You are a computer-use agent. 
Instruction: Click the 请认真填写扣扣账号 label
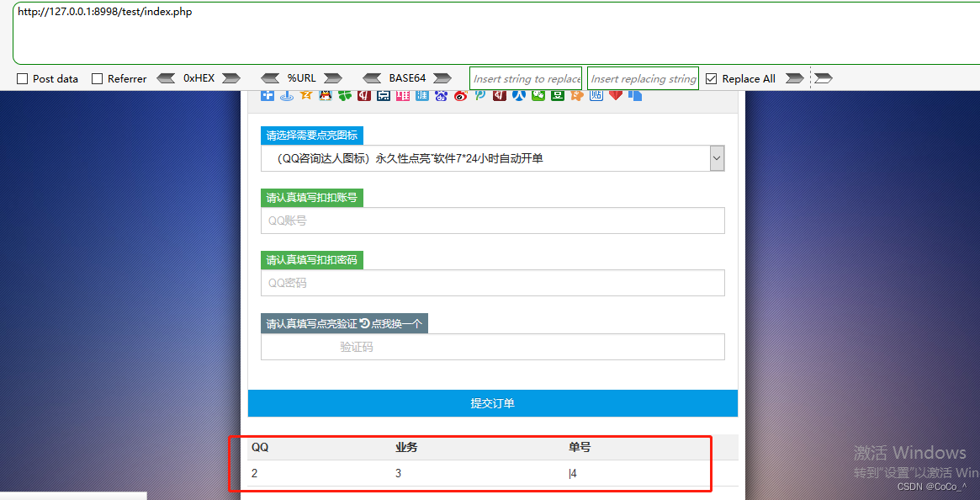point(312,198)
